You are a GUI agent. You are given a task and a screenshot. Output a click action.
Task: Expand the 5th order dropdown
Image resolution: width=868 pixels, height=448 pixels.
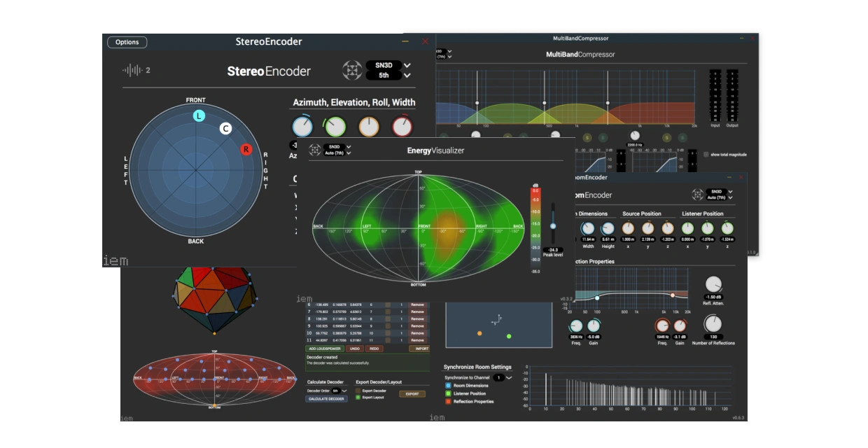pyautogui.click(x=388, y=76)
